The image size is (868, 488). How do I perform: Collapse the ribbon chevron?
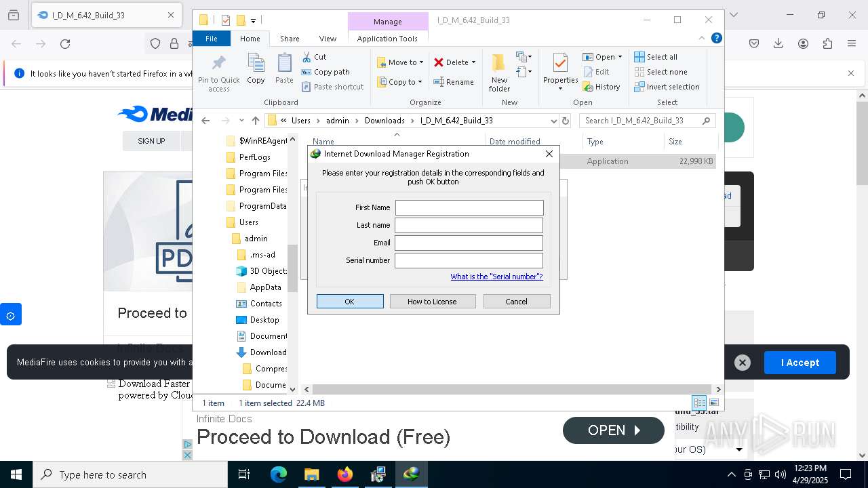pyautogui.click(x=703, y=38)
